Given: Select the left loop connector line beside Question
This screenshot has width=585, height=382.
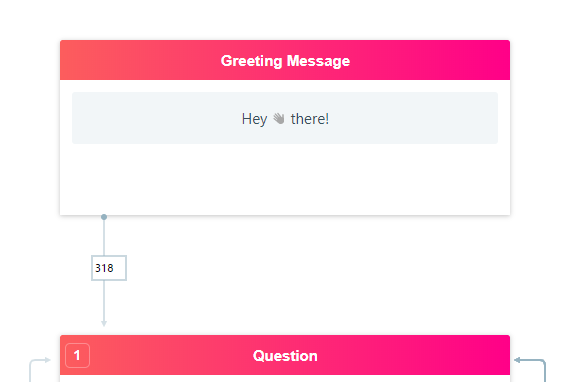Looking at the screenshot, I should pos(30,371).
